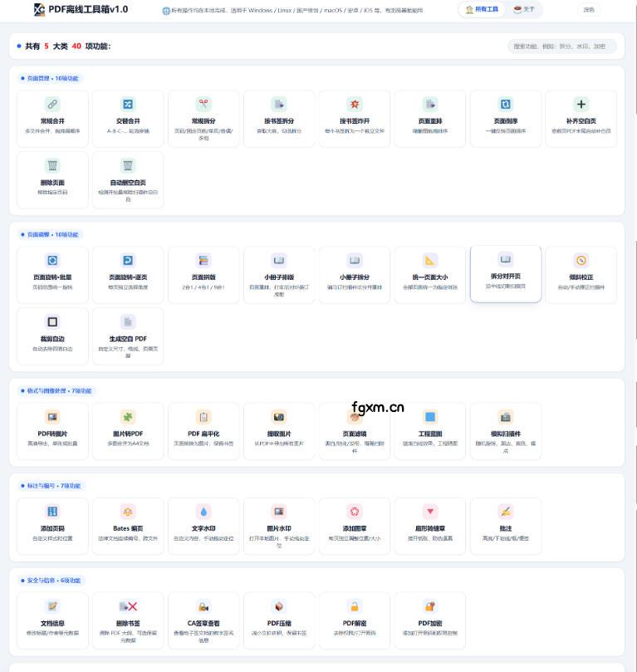Open the PDF压缩 compress tool

[279, 620]
